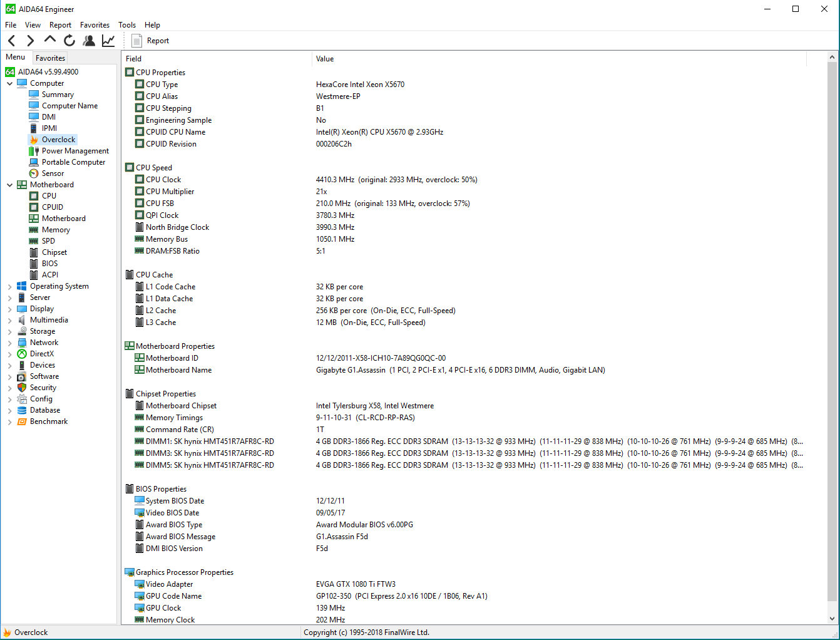Click the Report toolbar button label
The image size is (840, 640).
click(x=158, y=41)
